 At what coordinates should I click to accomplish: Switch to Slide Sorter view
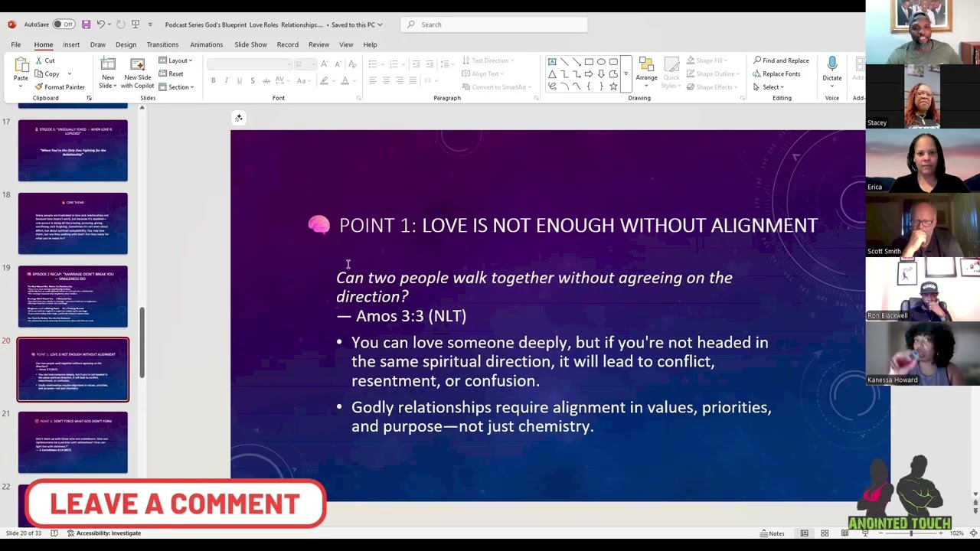tap(825, 533)
